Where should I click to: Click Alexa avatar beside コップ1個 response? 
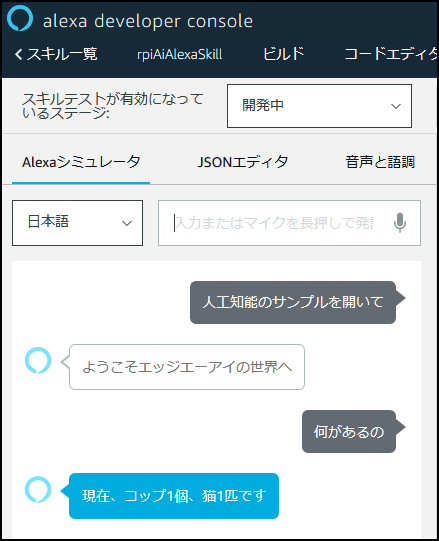38,490
